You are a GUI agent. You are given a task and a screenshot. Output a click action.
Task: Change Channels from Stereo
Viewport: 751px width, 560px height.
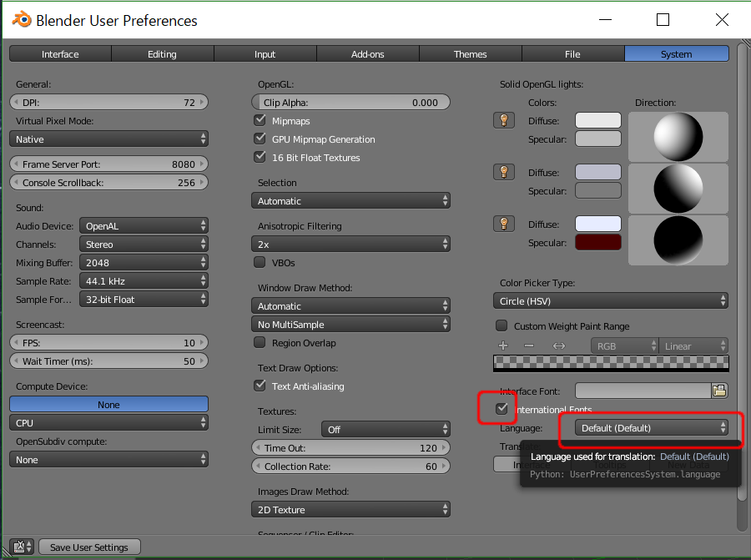[x=144, y=245]
